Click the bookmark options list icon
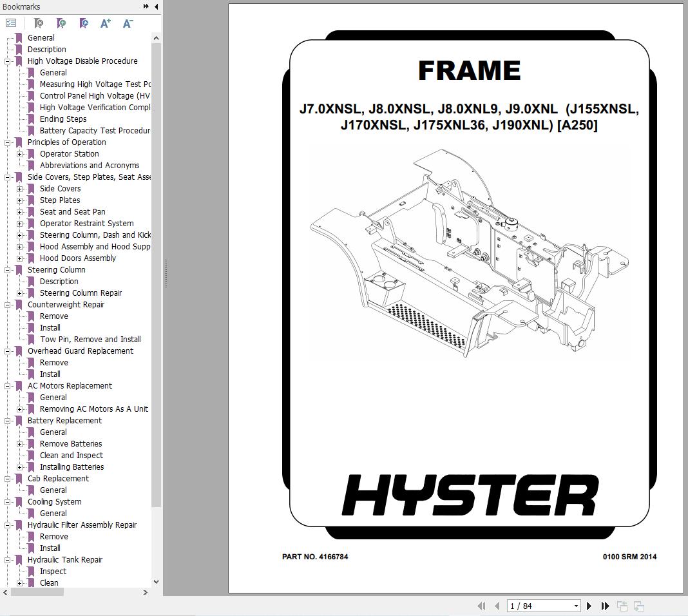Image resolution: width=688 pixels, height=616 pixels. click(11, 23)
